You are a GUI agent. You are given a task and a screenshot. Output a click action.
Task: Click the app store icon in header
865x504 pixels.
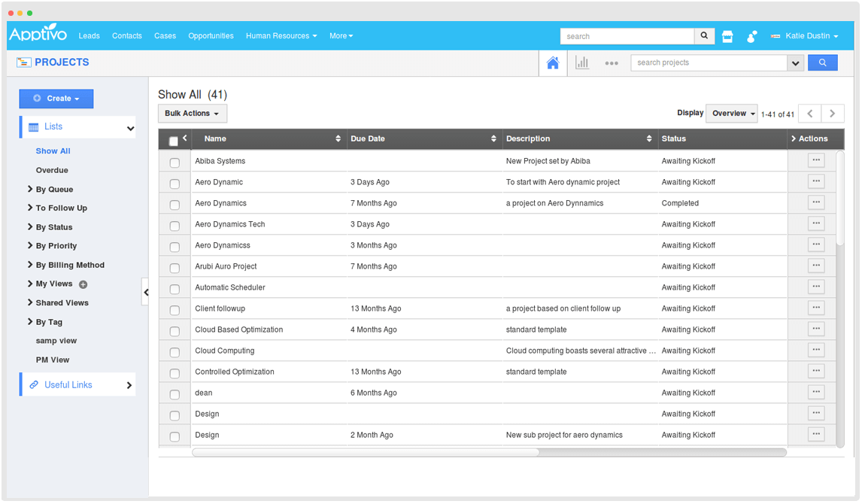[727, 36]
